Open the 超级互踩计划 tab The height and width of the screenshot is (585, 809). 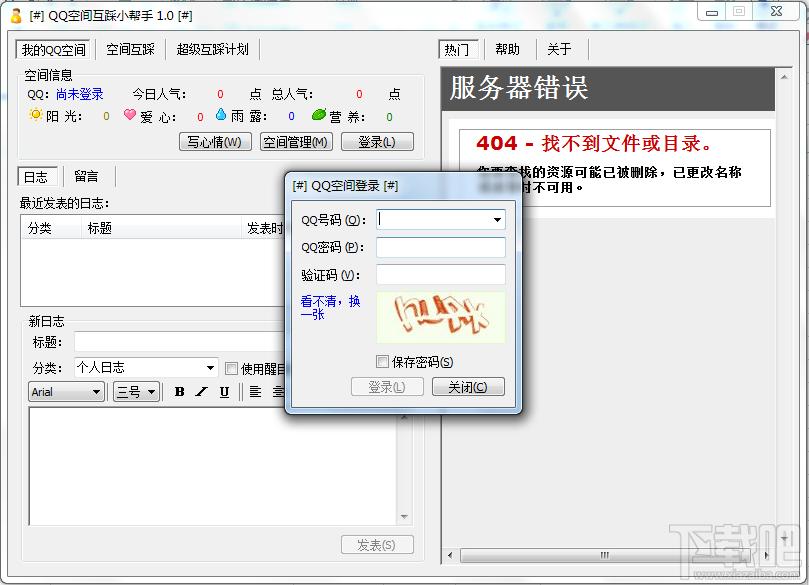213,50
